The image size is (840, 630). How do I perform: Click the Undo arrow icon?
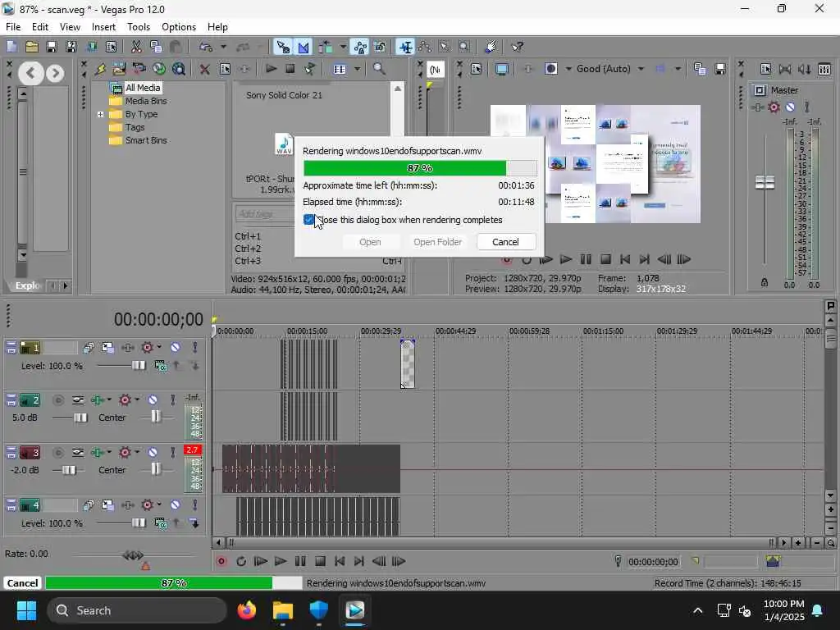pos(206,47)
